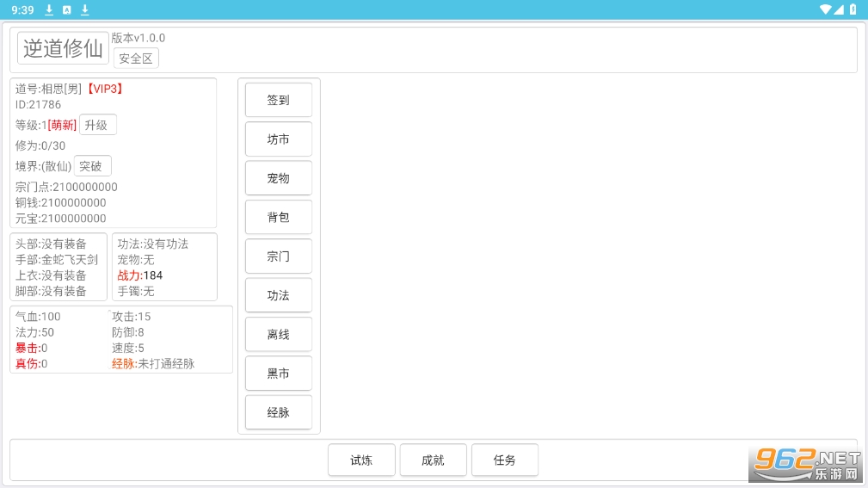This screenshot has width=868, height=488.
Task: Select 上衣:没有装备 line
Action: click(51, 275)
